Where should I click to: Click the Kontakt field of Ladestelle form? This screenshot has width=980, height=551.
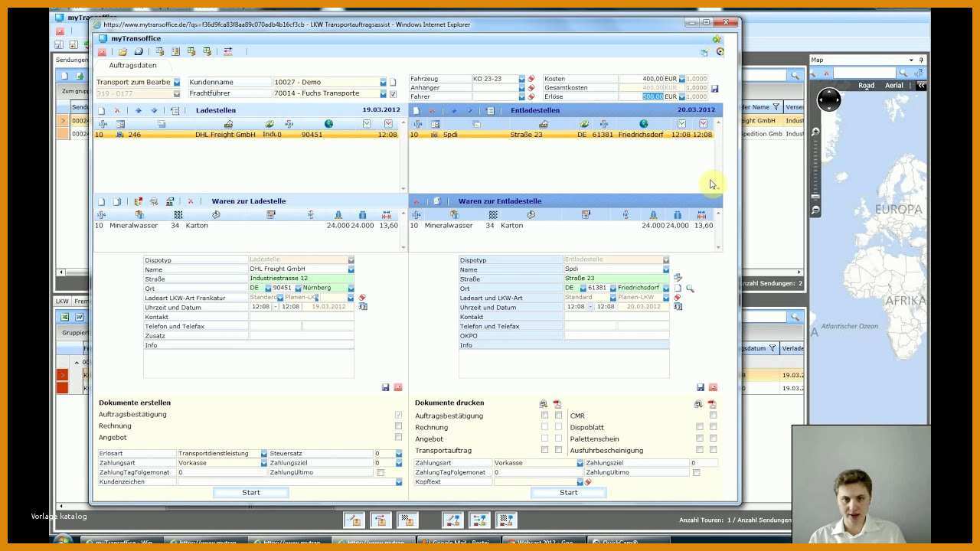[302, 316]
